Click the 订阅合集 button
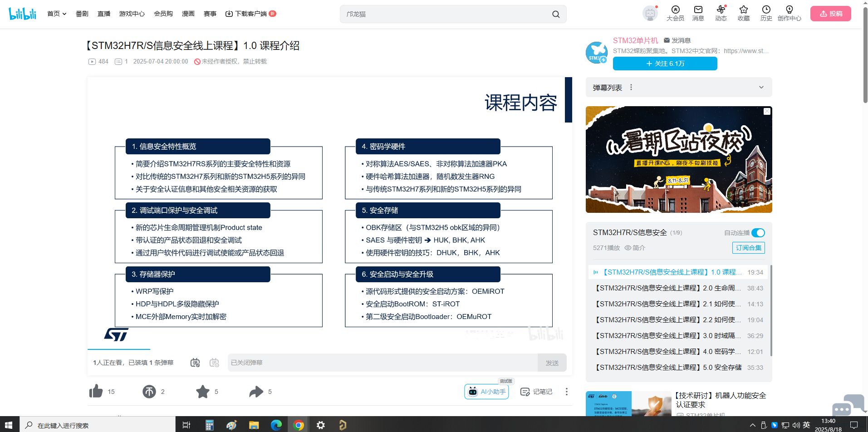 [x=749, y=248]
